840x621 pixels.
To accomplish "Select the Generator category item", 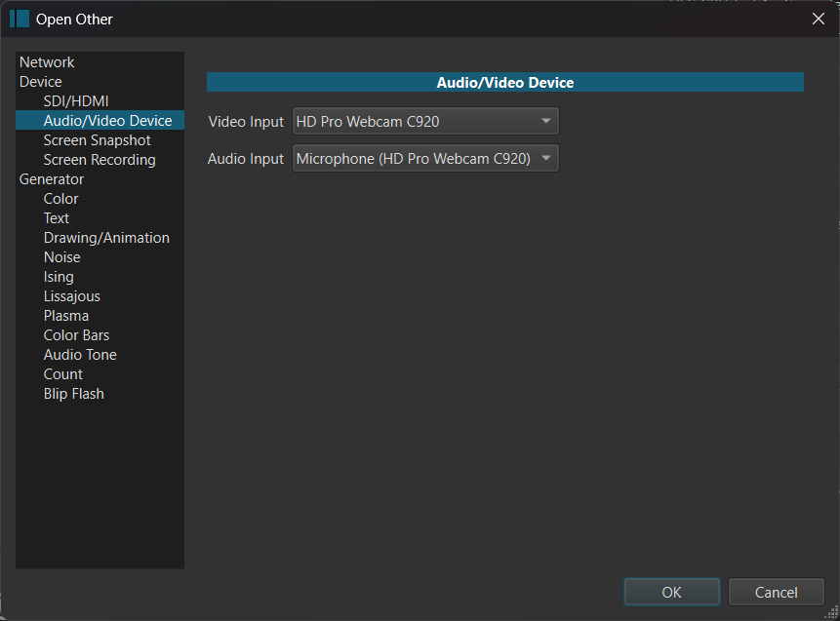I will click(x=52, y=179).
